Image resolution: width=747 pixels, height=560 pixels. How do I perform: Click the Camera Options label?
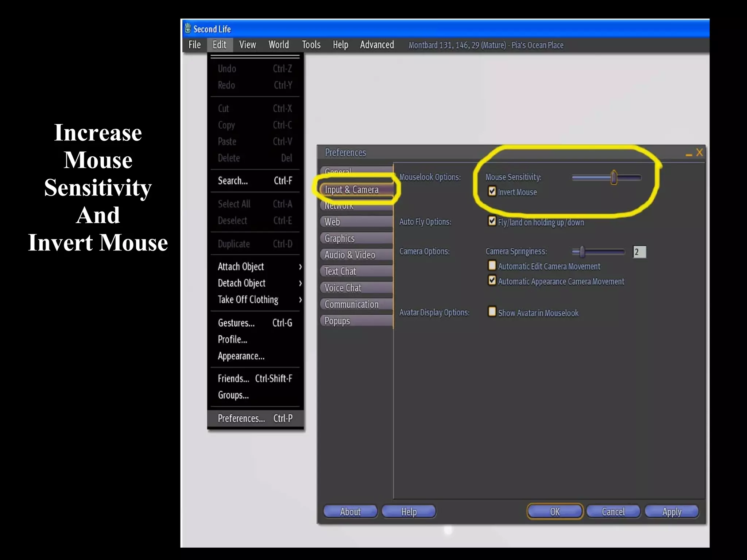(424, 251)
